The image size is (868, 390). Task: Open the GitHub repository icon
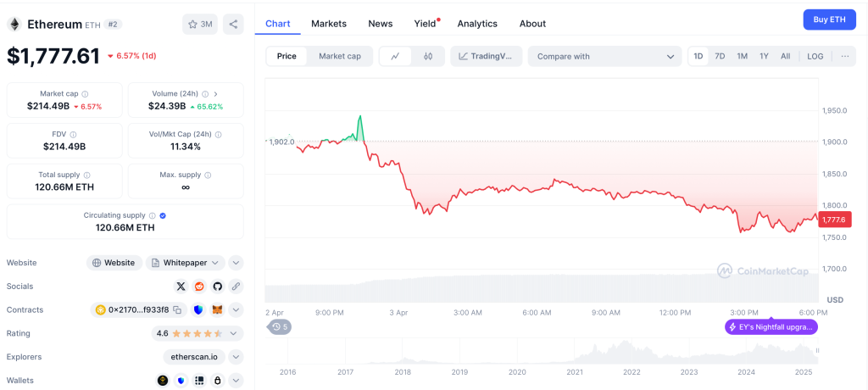pos(217,287)
